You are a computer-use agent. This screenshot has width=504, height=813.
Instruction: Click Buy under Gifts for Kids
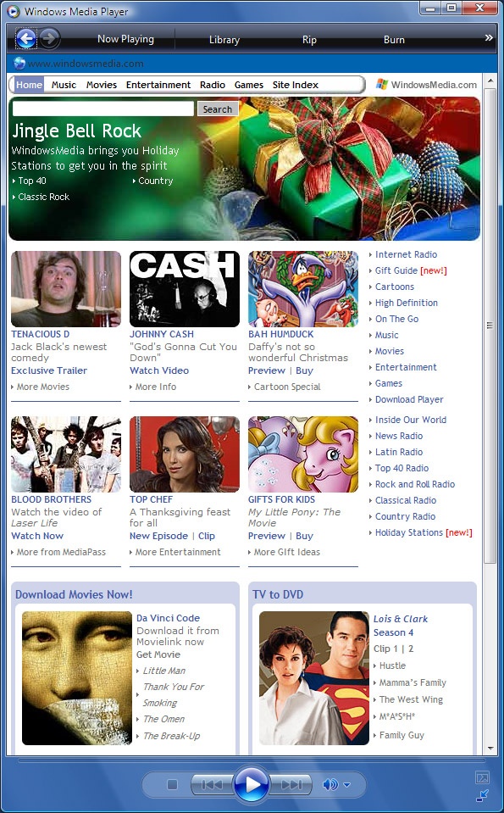[x=304, y=536]
